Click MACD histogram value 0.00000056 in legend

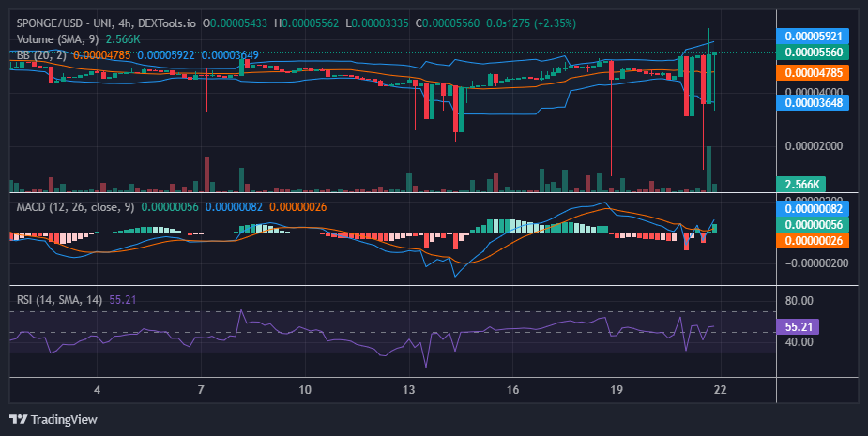[170, 207]
